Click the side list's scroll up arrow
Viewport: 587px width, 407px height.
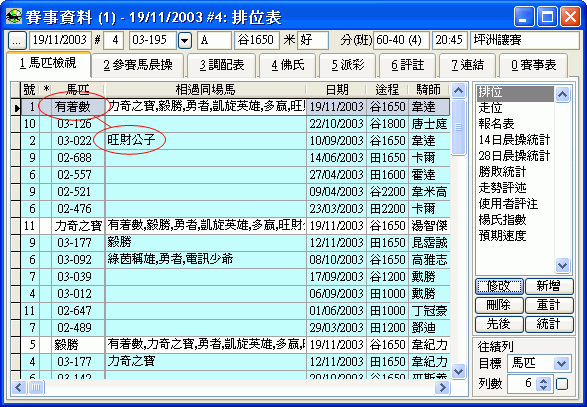coord(562,94)
